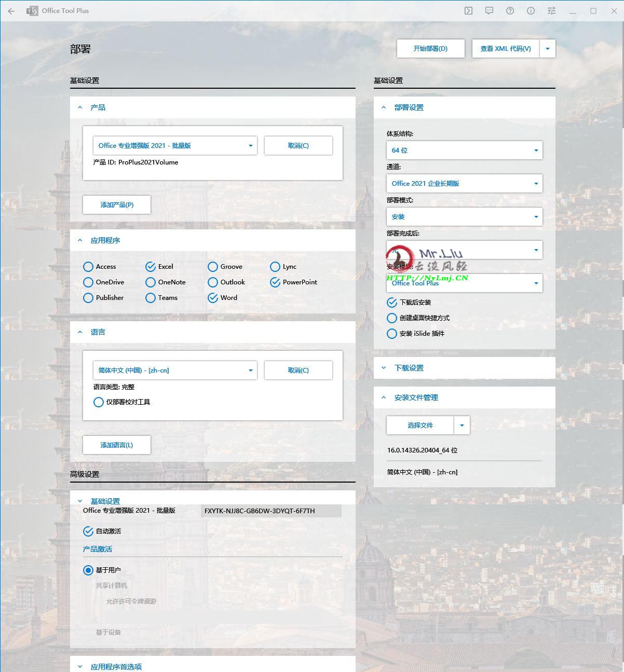Open the feedback chat icon
Screen dimensions: 624x672
tap(489, 11)
